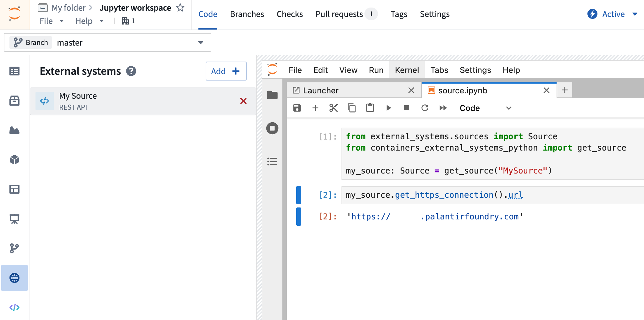Open the table of contents sidebar
Viewport: 644px width, 320px height.
(272, 162)
